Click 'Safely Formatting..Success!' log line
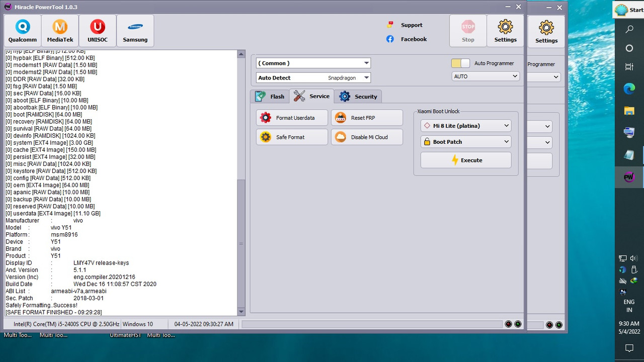 [42, 305]
